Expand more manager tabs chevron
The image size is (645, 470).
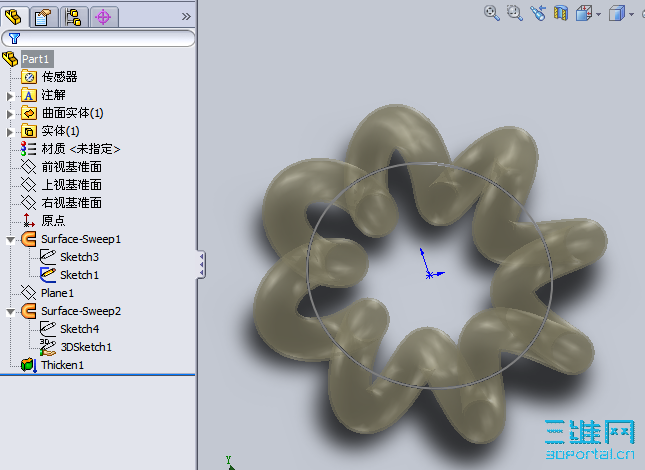click(x=186, y=16)
